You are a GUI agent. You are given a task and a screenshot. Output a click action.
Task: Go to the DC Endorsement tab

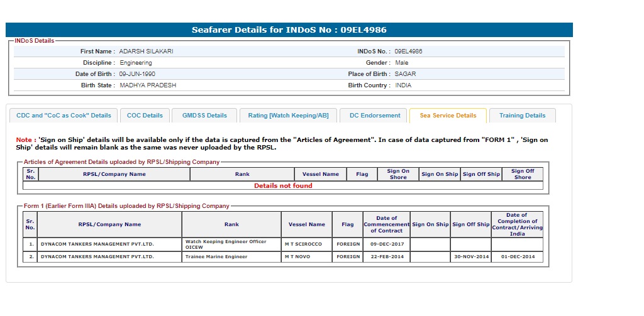pos(375,116)
